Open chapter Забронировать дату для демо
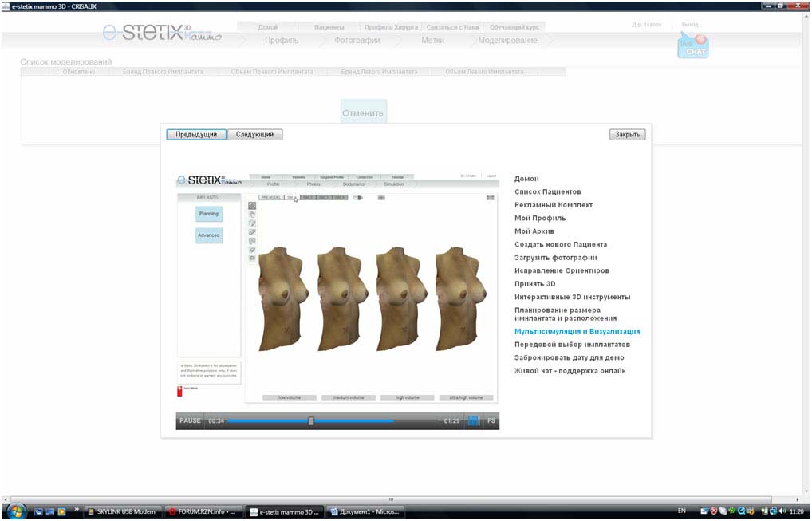This screenshot has width=812, height=521. coord(569,358)
